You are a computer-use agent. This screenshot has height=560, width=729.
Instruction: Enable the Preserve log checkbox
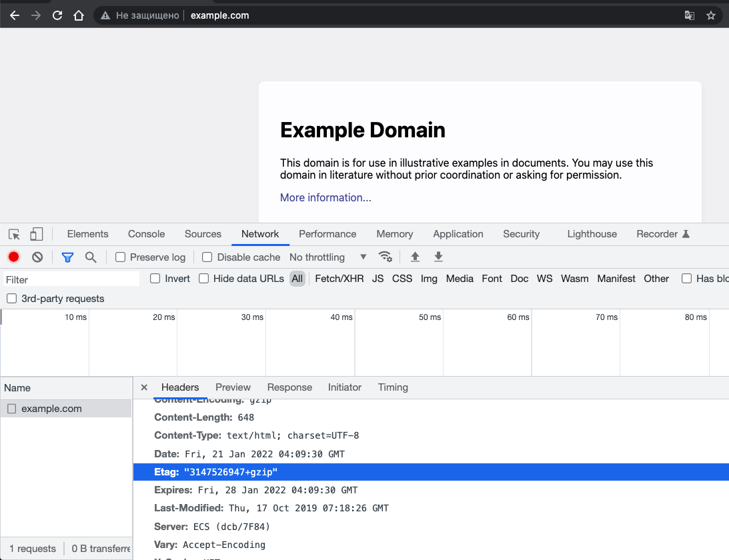(x=121, y=257)
